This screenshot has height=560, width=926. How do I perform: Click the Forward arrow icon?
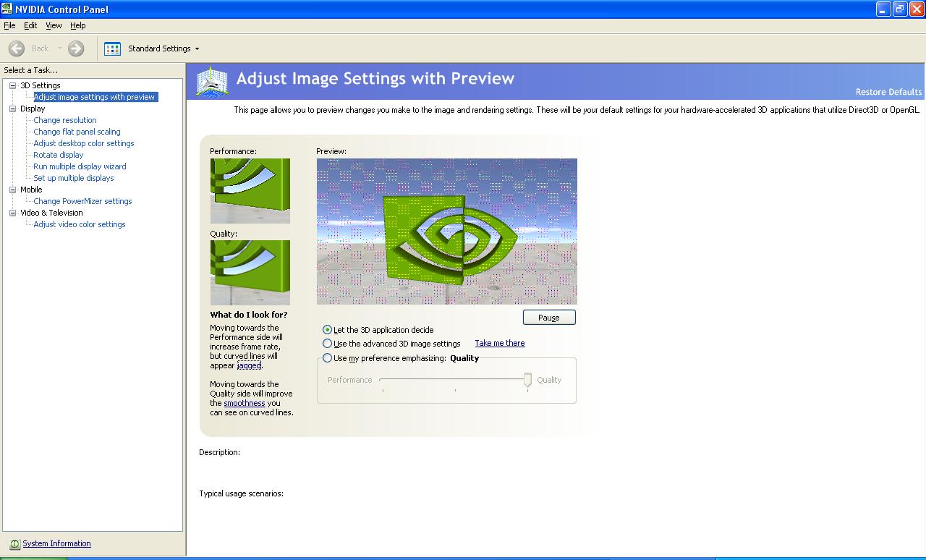click(x=76, y=48)
